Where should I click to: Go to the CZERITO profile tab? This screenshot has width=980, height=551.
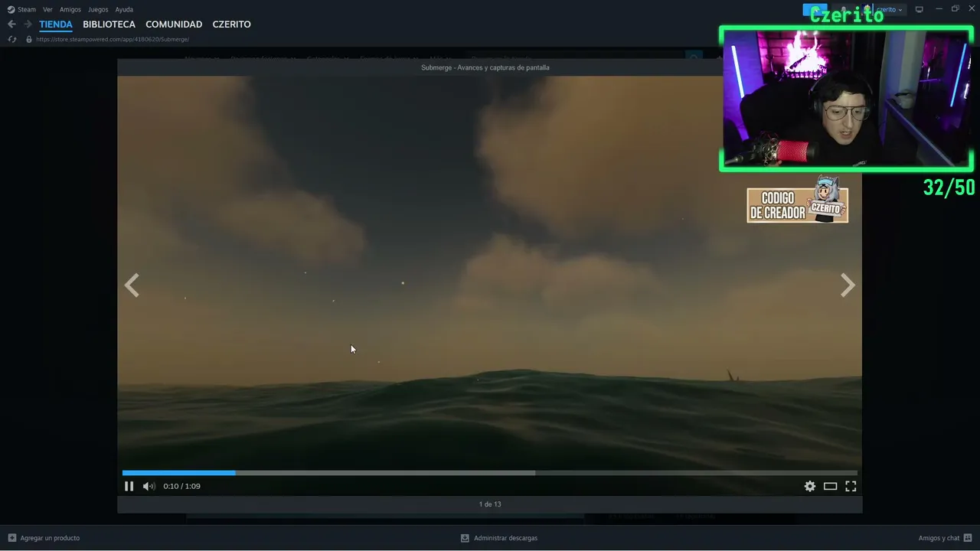tap(231, 24)
